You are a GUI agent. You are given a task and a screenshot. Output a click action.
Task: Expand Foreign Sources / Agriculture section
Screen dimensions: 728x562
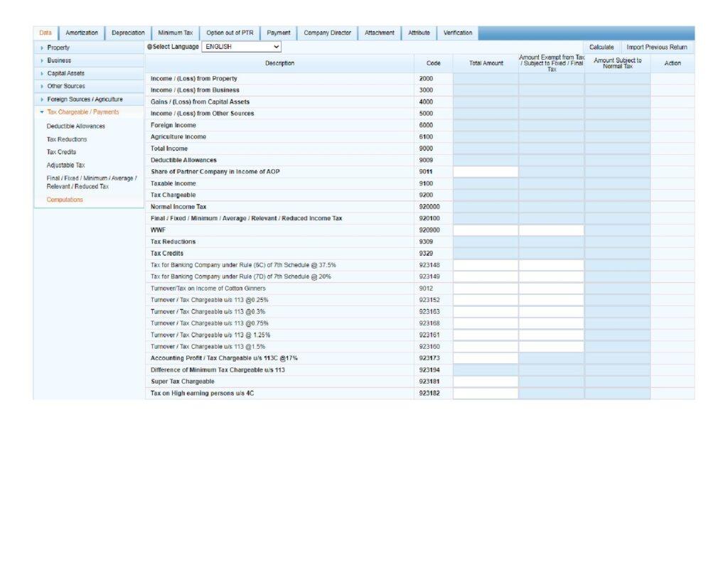[42, 99]
